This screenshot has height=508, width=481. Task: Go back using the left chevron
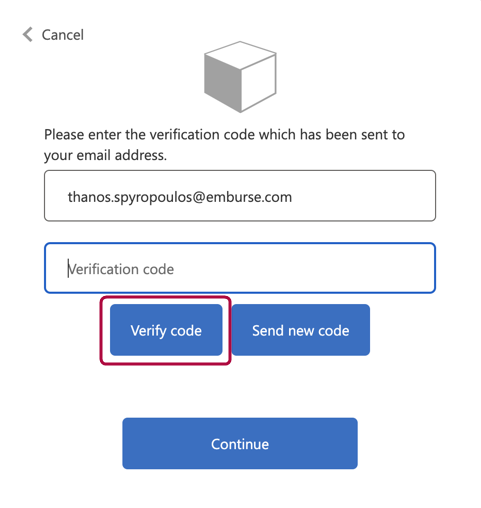point(28,35)
